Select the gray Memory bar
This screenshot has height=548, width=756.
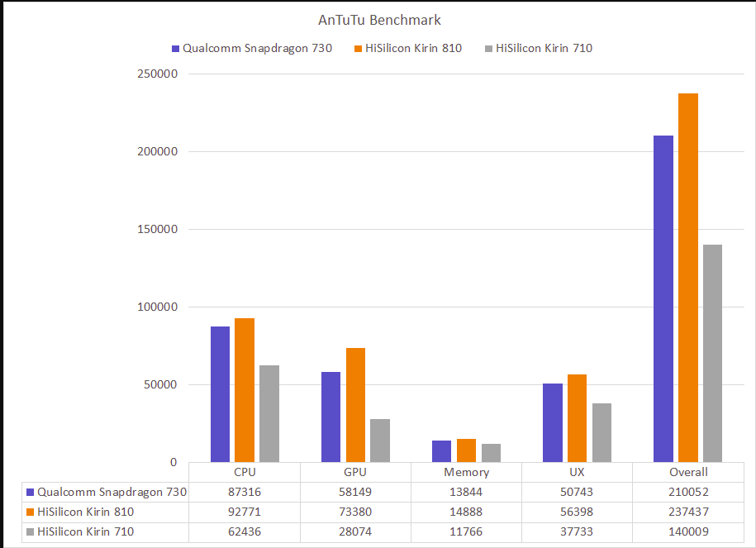coord(492,453)
